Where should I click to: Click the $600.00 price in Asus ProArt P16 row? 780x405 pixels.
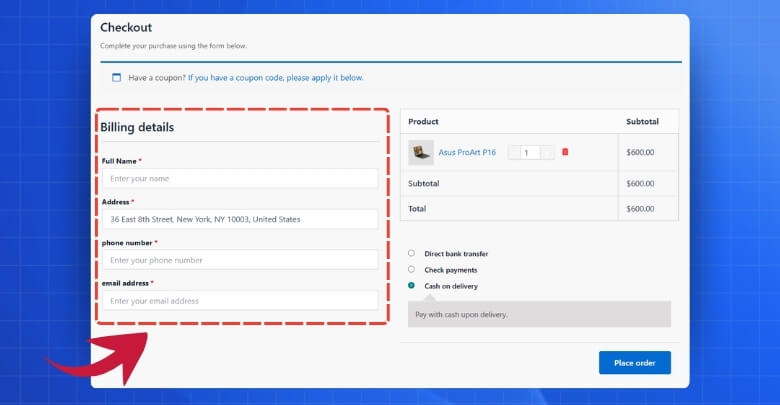tap(640, 152)
